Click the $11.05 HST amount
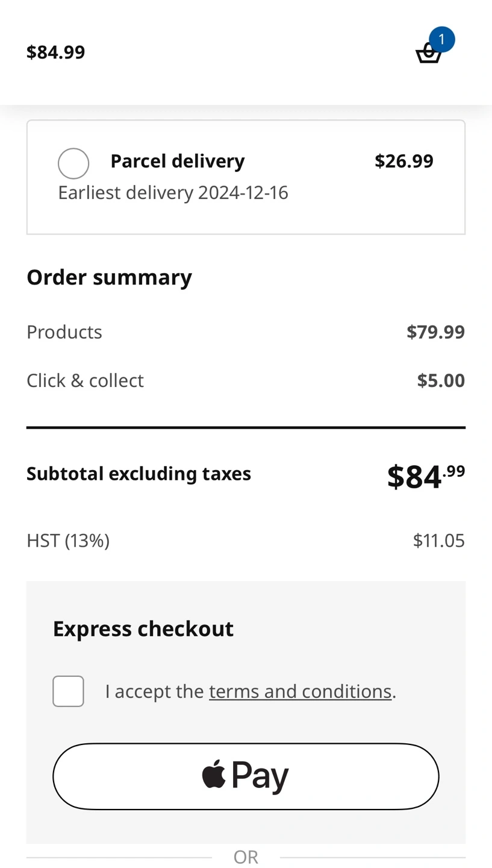The height and width of the screenshot is (868, 492). pyautogui.click(x=438, y=540)
